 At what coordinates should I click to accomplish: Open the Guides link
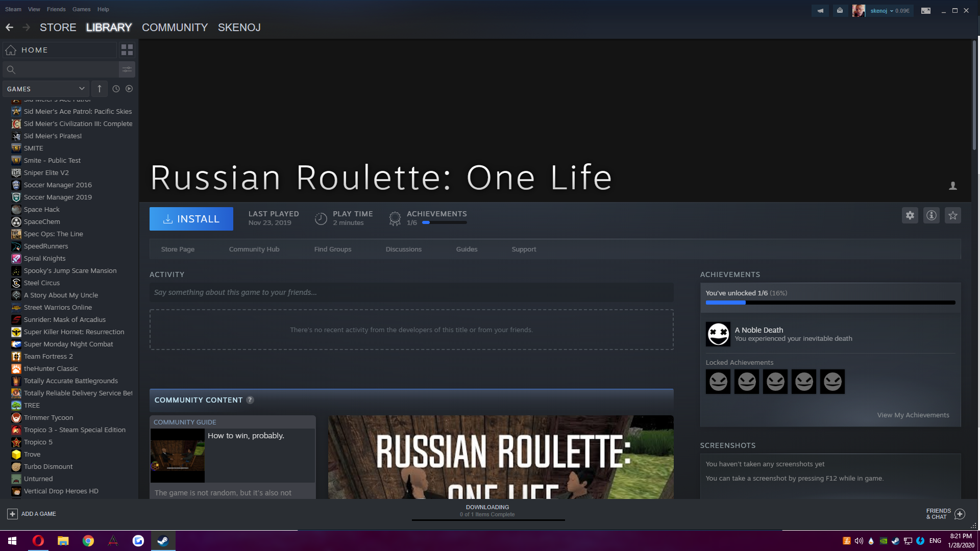467,249
